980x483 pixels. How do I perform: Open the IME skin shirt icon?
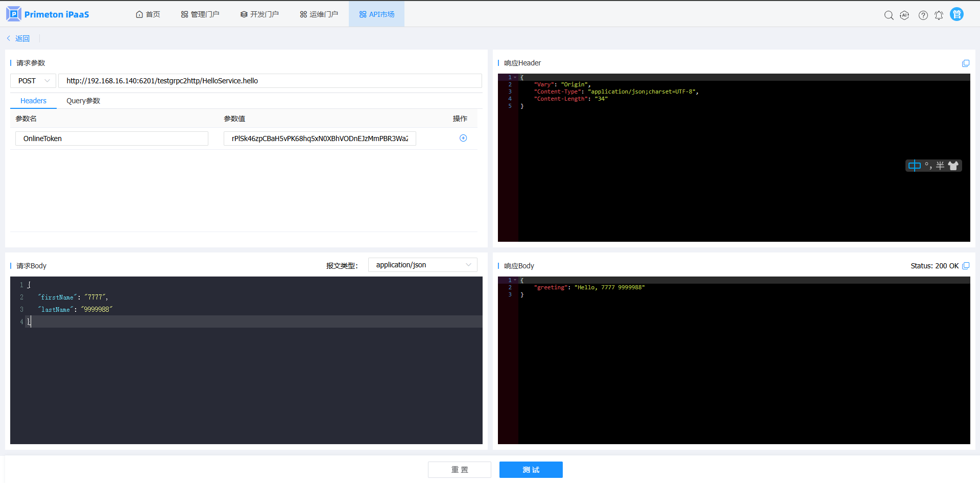click(953, 166)
